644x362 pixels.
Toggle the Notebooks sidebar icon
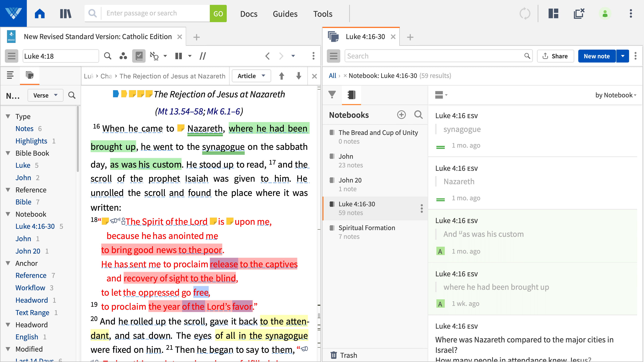tap(351, 95)
